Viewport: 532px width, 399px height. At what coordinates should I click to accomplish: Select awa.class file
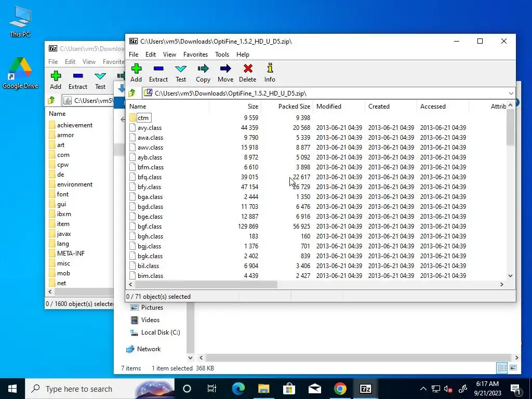tap(150, 137)
